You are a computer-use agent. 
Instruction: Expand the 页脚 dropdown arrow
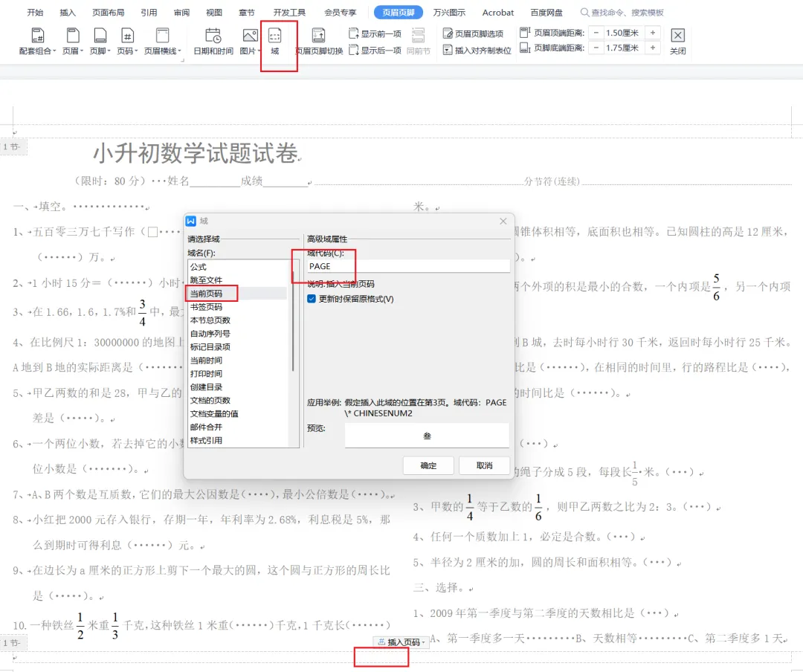pos(109,51)
